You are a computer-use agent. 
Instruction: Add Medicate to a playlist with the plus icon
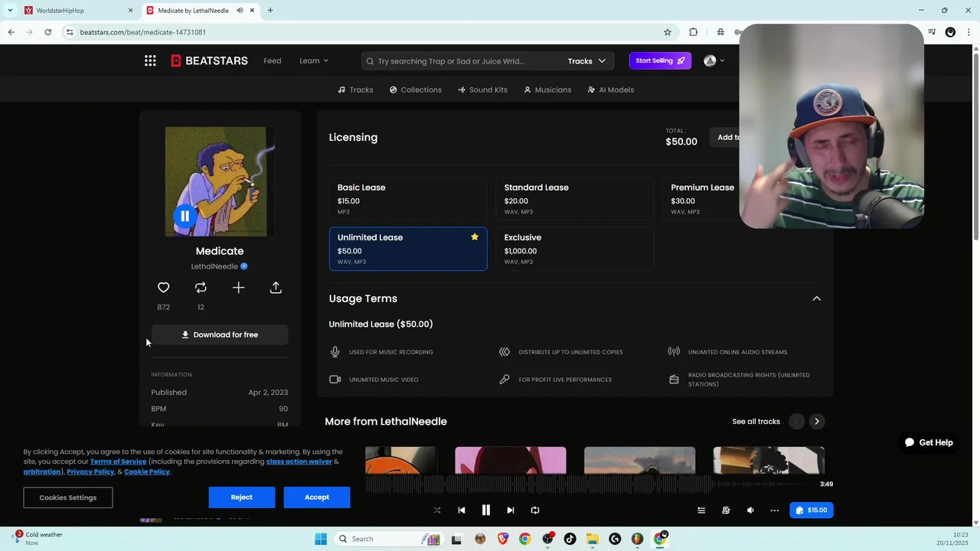pyautogui.click(x=238, y=288)
